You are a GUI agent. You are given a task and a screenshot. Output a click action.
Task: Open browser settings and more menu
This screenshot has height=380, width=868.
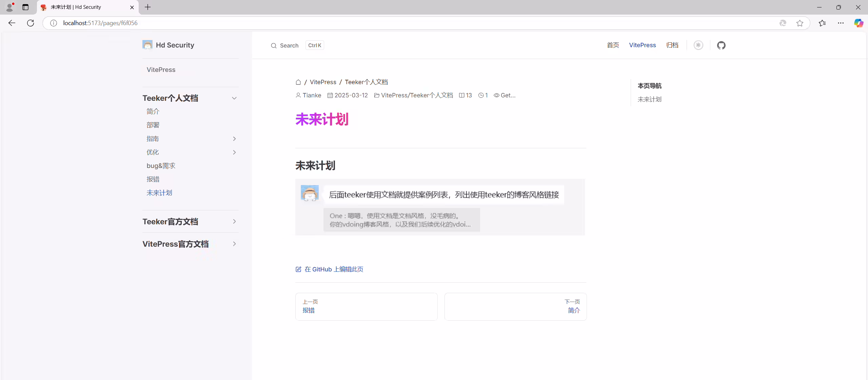point(841,23)
